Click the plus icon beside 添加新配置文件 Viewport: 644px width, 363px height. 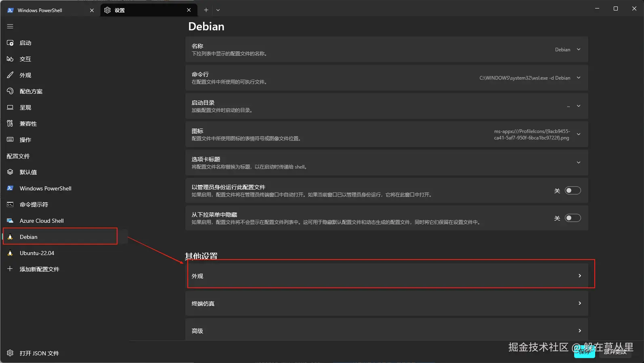click(10, 269)
